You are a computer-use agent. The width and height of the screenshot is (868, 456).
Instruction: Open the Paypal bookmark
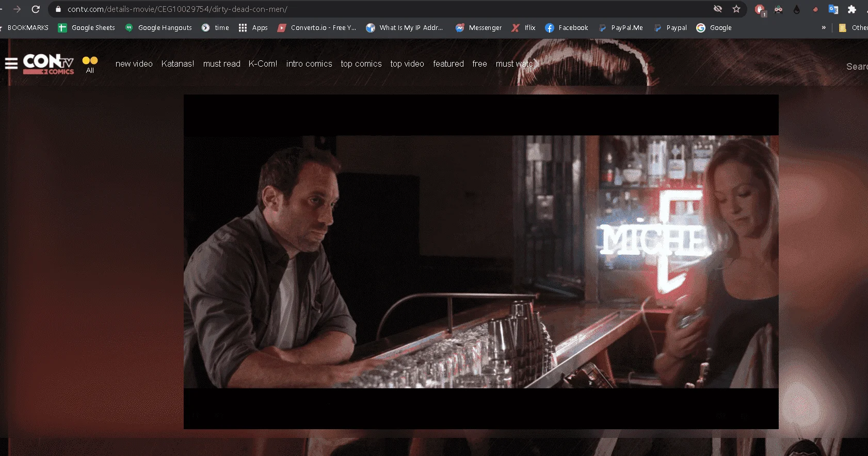pyautogui.click(x=670, y=28)
